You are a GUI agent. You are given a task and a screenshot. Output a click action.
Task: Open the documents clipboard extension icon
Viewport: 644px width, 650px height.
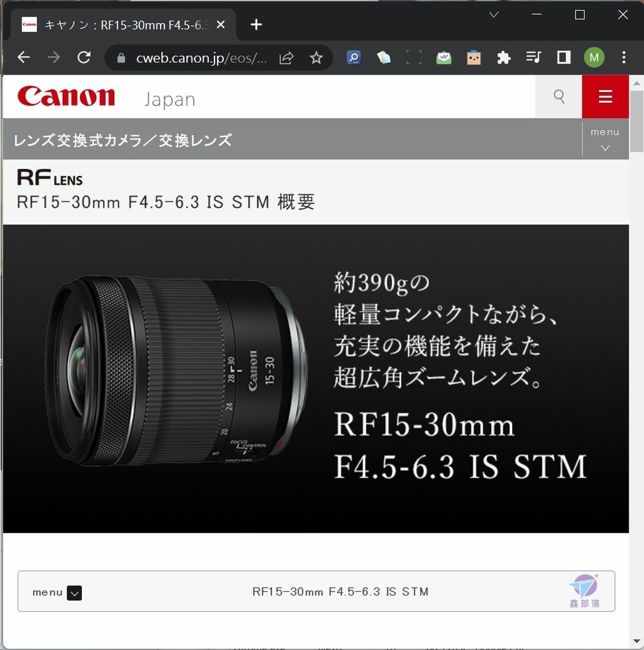click(x=383, y=57)
